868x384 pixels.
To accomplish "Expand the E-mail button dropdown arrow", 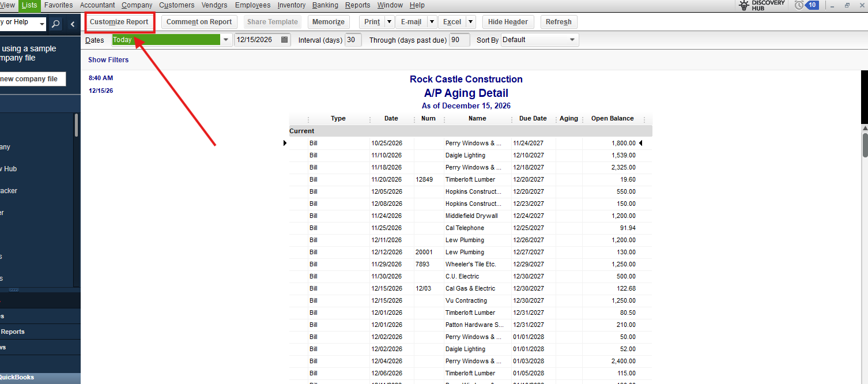I will (x=432, y=22).
